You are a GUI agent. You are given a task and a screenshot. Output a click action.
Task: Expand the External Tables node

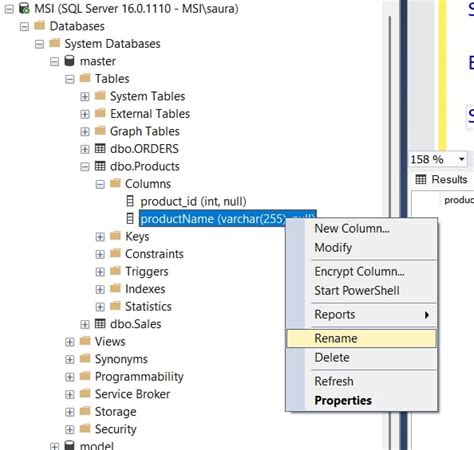tap(85, 114)
